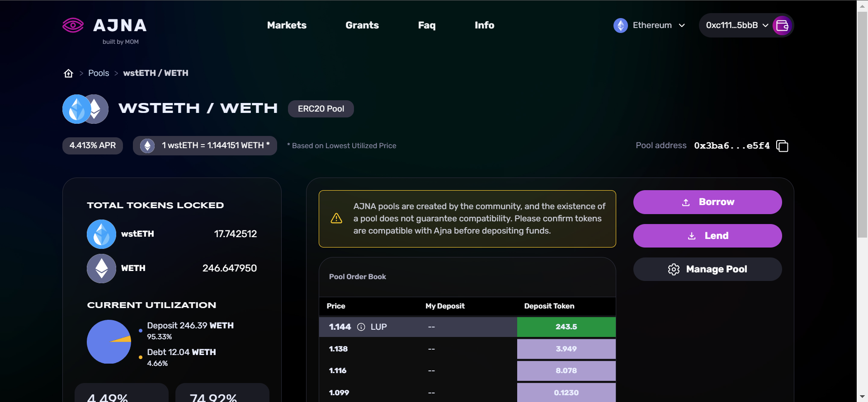This screenshot has height=402, width=868.
Task: Click wstETH / WETH breadcrumb
Action: click(156, 73)
